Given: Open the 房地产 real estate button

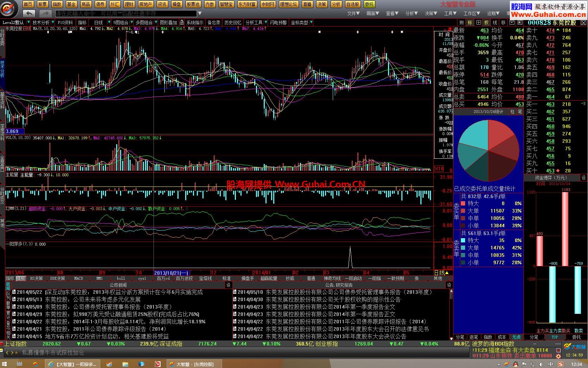Looking at the screenshot, I should 146,4.
